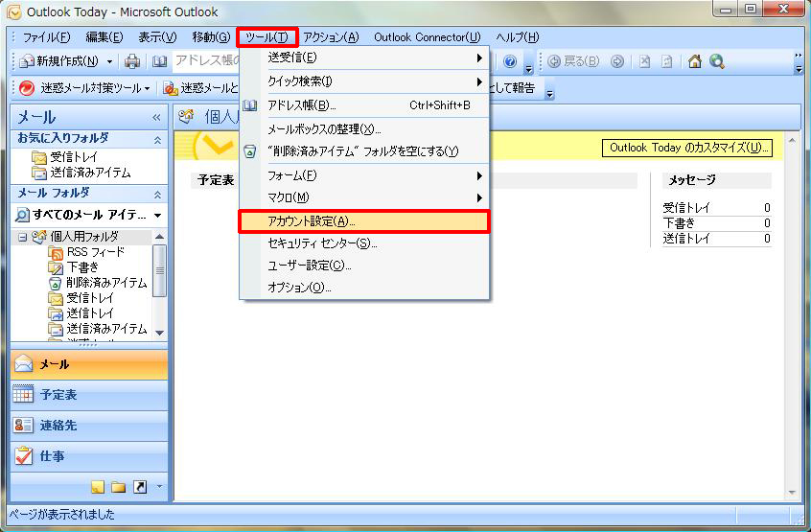The width and height of the screenshot is (811, 532).
Task: Expand 送受信 submenu
Action: point(364,58)
